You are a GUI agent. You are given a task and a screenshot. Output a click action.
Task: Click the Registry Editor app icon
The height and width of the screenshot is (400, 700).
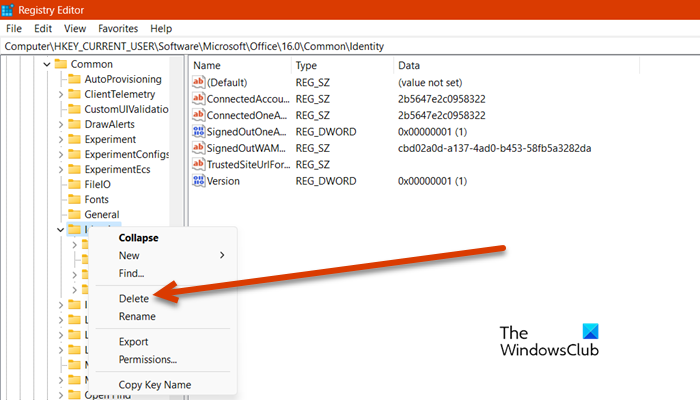7,10
